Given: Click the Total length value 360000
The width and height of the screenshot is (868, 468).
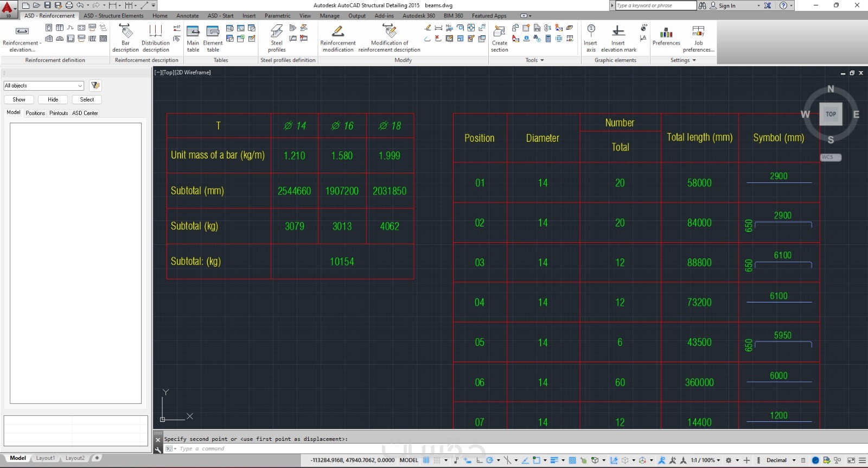Looking at the screenshot, I should pyautogui.click(x=699, y=383).
